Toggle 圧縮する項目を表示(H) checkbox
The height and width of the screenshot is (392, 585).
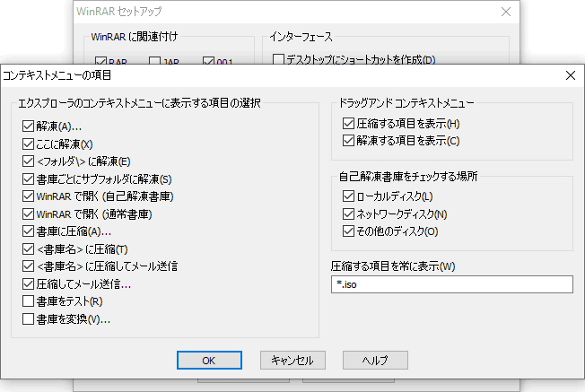[348, 124]
